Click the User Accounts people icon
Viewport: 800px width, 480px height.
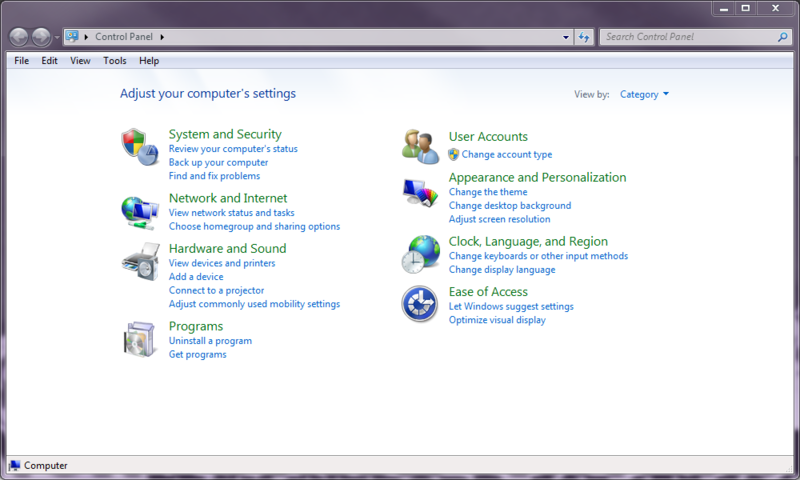[x=420, y=146]
